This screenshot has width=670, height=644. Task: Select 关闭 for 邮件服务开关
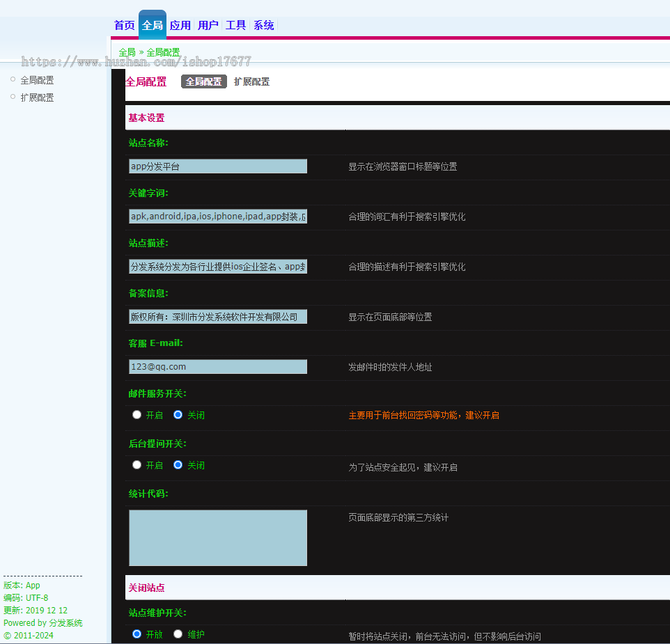(178, 415)
